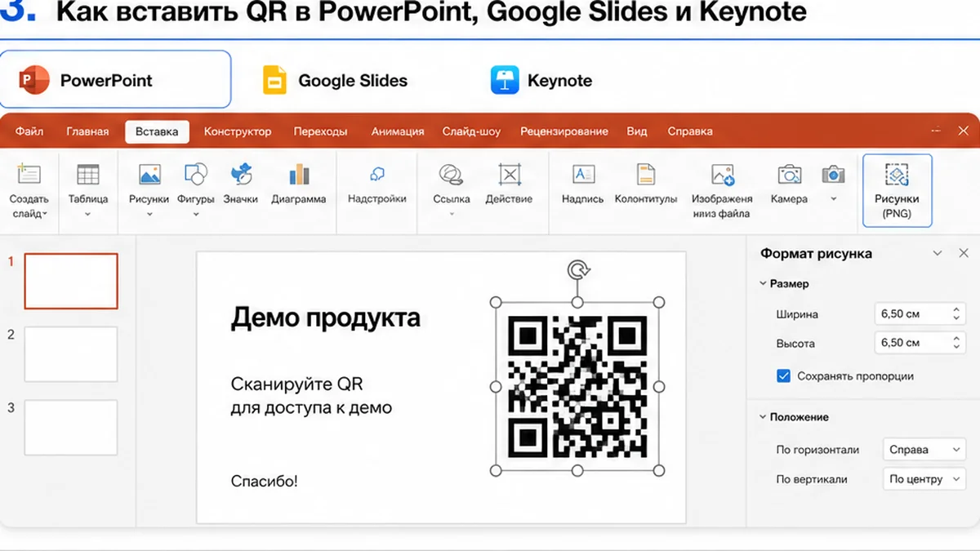Image resolution: width=980 pixels, height=551 pixels.
Task: Click the Ссылка link icon
Action: point(451,174)
